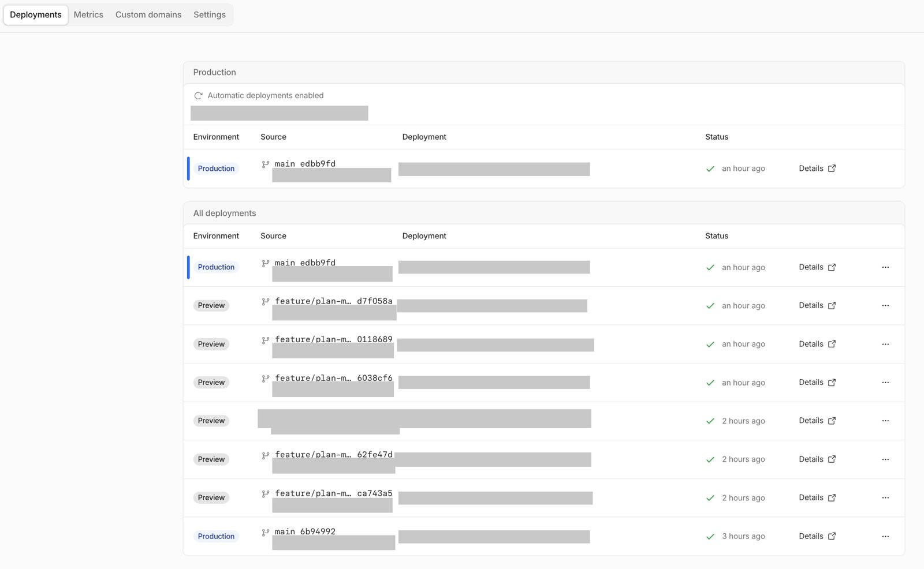Screen dimensions: 924x569
Task: Click branch icon next to 62fe47d
Action: click(x=266, y=455)
